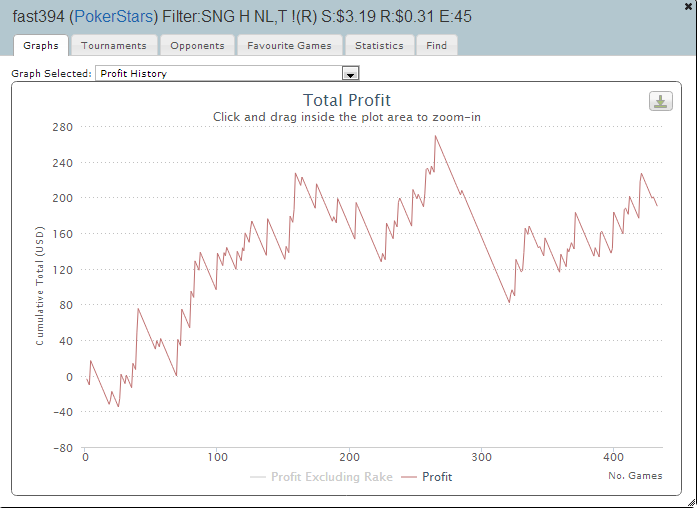
Task: Click the 100 x-axis value
Action: (217, 457)
